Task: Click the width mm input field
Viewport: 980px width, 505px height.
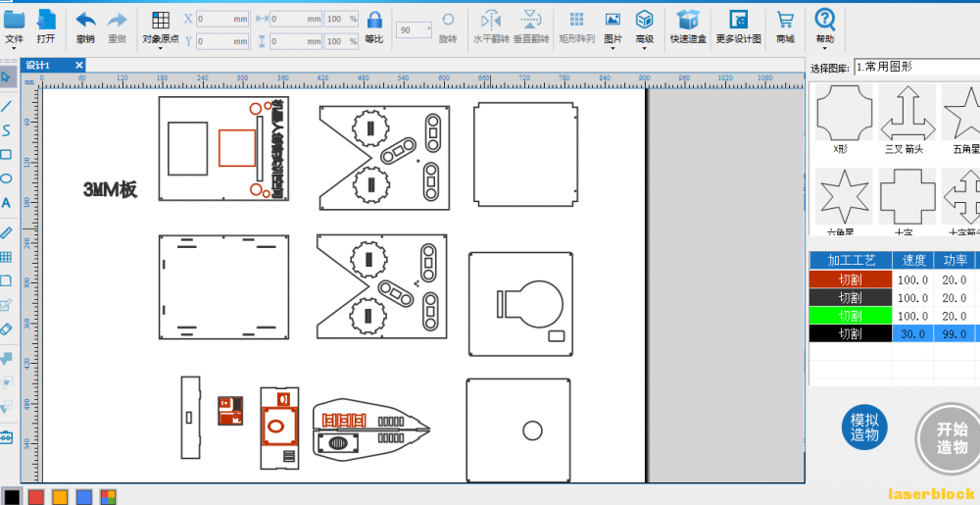Action: pyautogui.click(x=296, y=20)
